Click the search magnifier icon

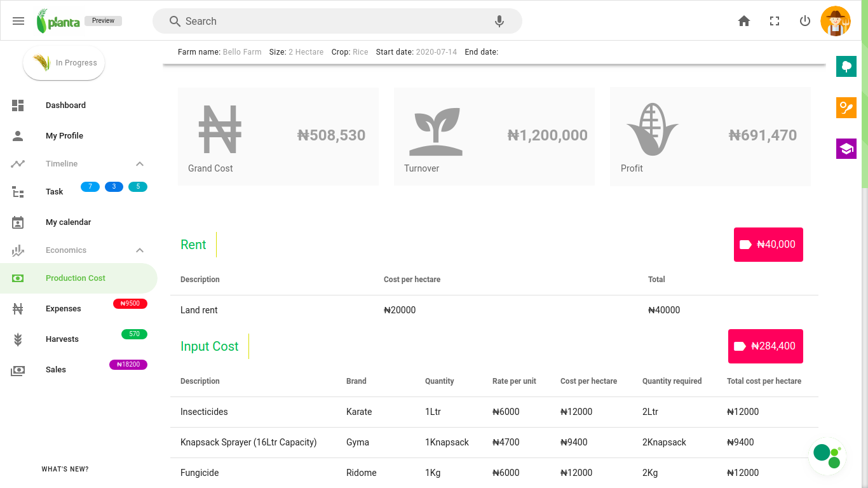(175, 21)
